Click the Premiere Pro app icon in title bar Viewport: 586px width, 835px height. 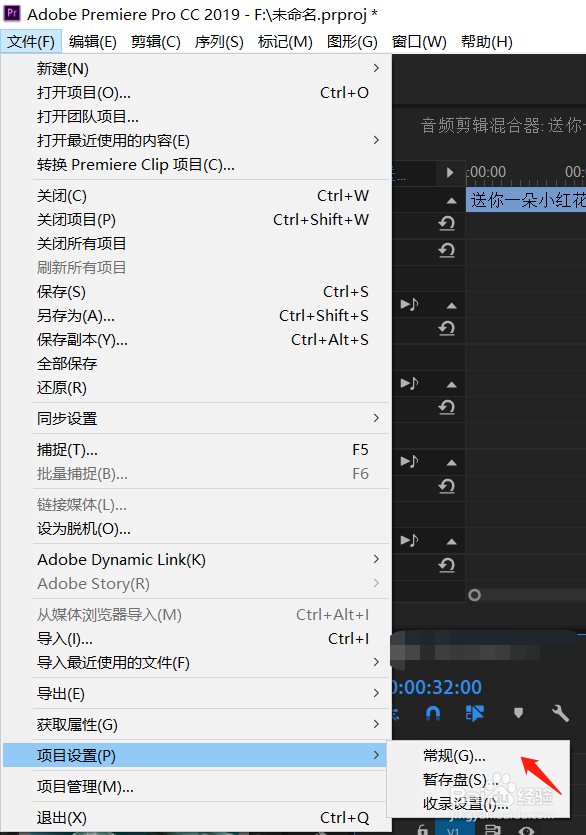(x=12, y=13)
